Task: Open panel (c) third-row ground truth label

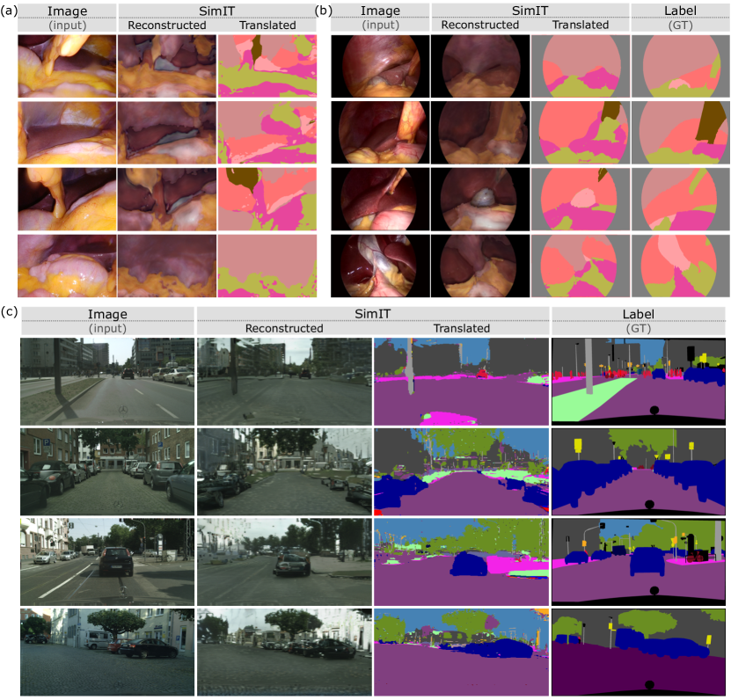Action: [639, 562]
